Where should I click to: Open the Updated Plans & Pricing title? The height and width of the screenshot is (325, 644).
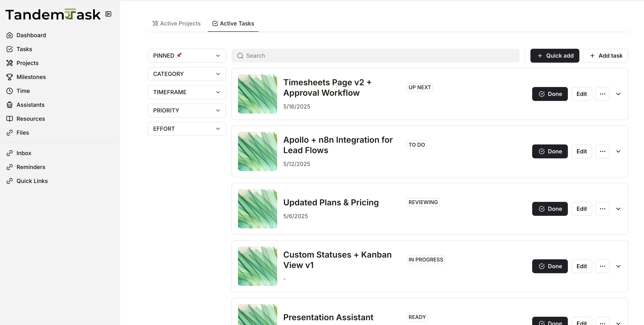(331, 203)
